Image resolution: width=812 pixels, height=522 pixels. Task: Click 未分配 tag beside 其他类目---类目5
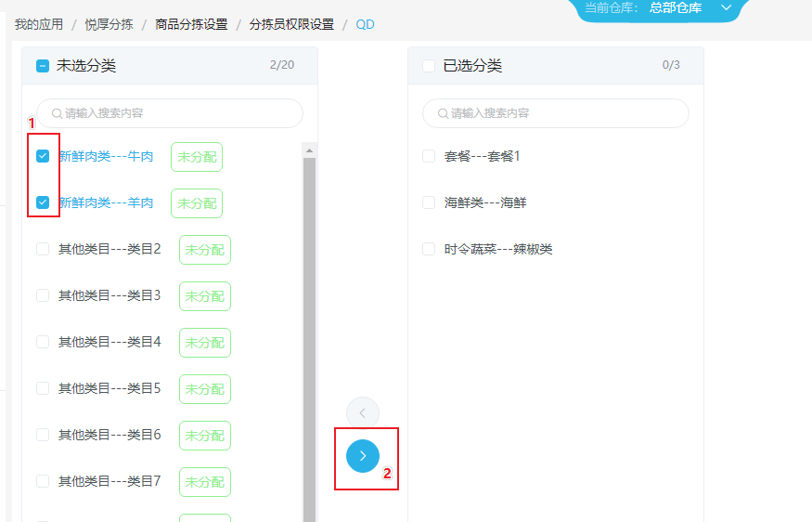point(205,389)
